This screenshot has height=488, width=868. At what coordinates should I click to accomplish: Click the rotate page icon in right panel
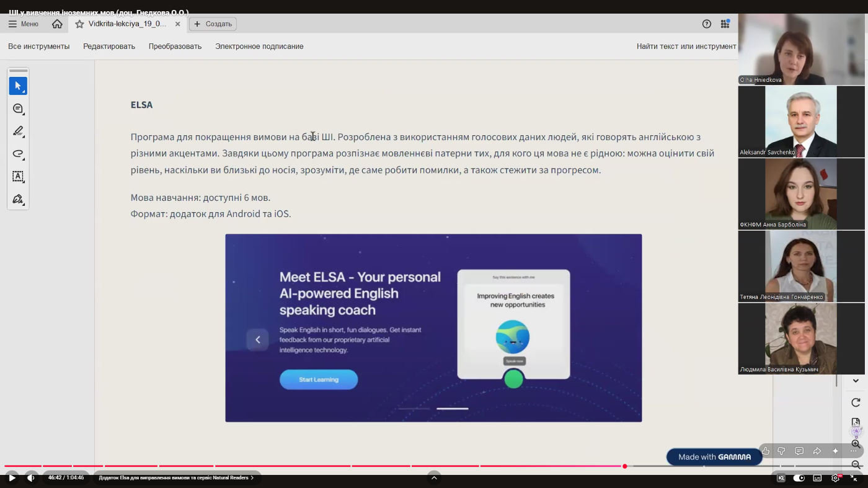click(x=856, y=402)
